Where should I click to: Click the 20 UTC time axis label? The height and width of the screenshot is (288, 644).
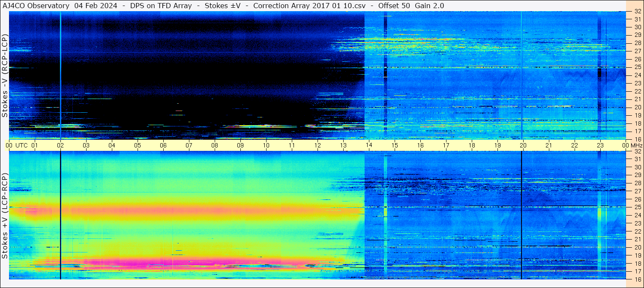(x=523, y=145)
